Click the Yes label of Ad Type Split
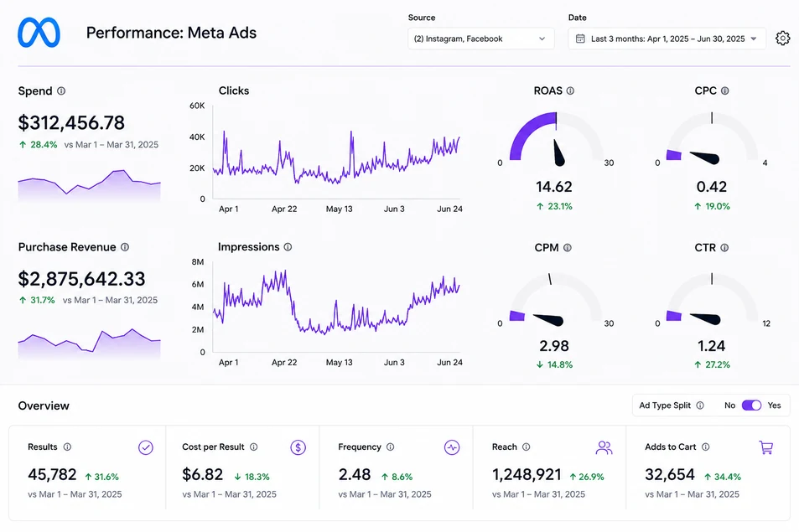 [x=774, y=405]
